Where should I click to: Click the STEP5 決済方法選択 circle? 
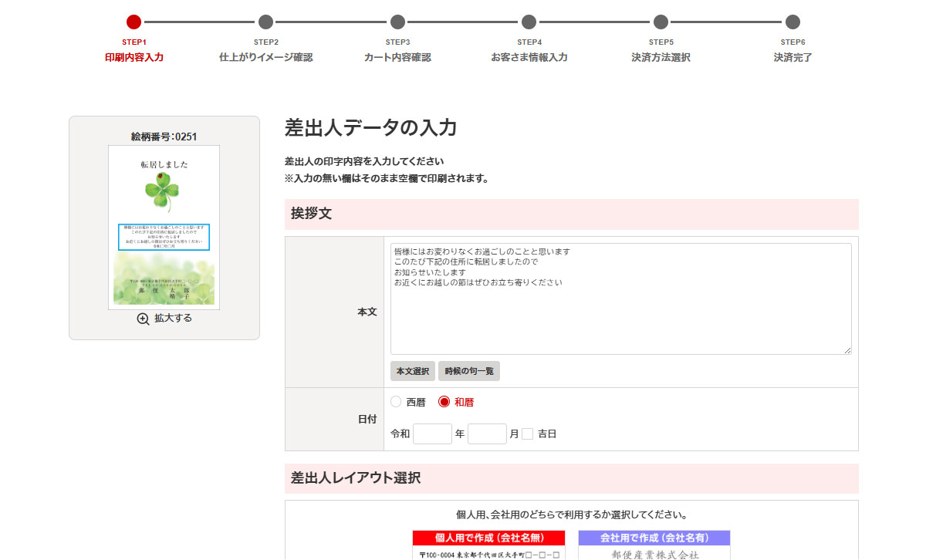pyautogui.click(x=661, y=22)
